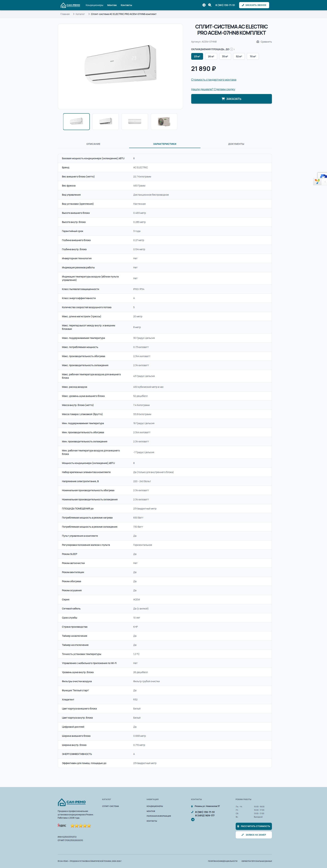Click the ЗАКАЗАТЬ order button
The width and height of the screenshot is (327, 868).
click(231, 99)
